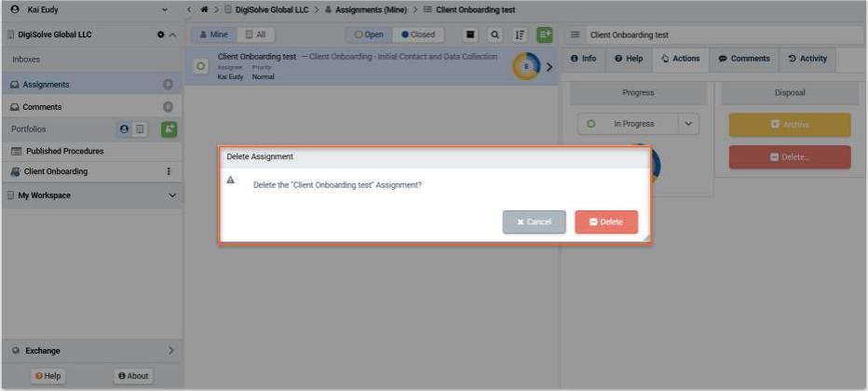Click the Comments inbox count badge

pyautogui.click(x=169, y=107)
